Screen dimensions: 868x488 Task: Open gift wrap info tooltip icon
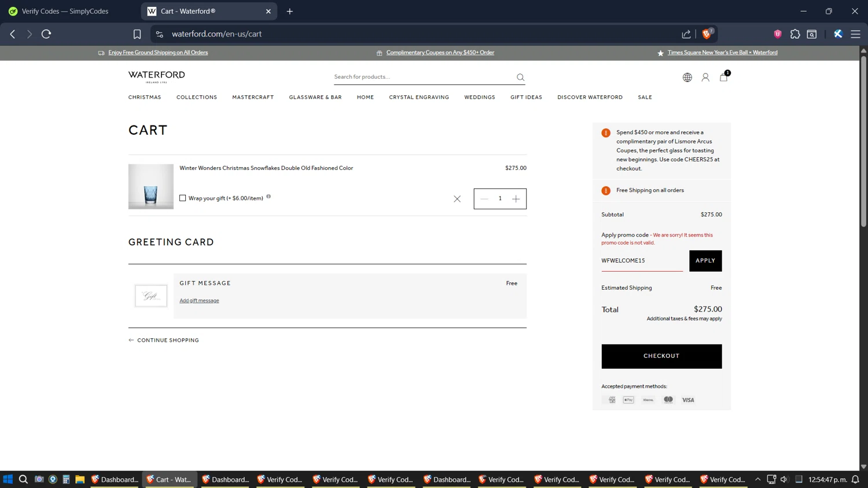tap(269, 197)
